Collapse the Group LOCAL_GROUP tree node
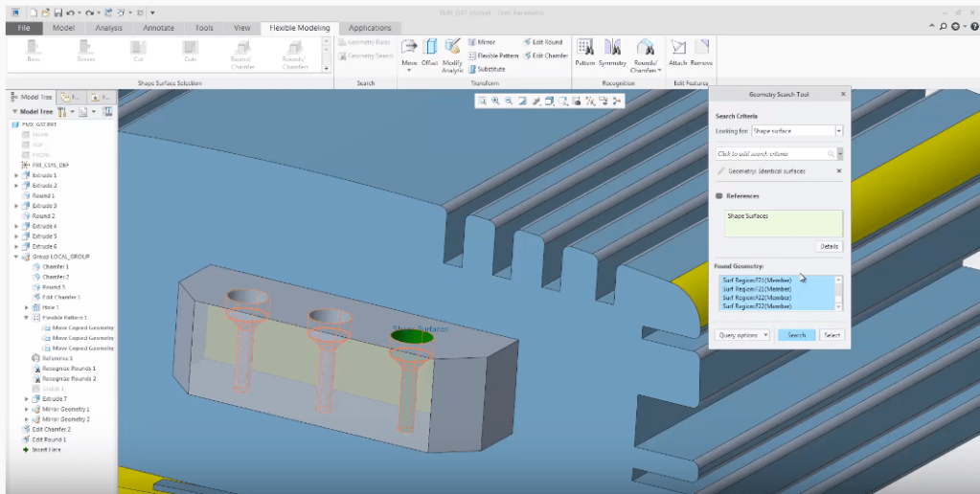Viewport: 980px width, 494px height. (16, 257)
